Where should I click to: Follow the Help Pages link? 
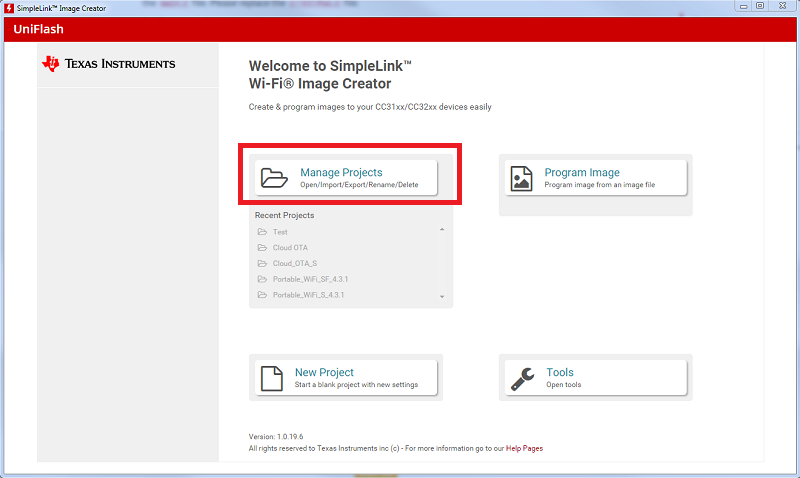[x=524, y=449]
